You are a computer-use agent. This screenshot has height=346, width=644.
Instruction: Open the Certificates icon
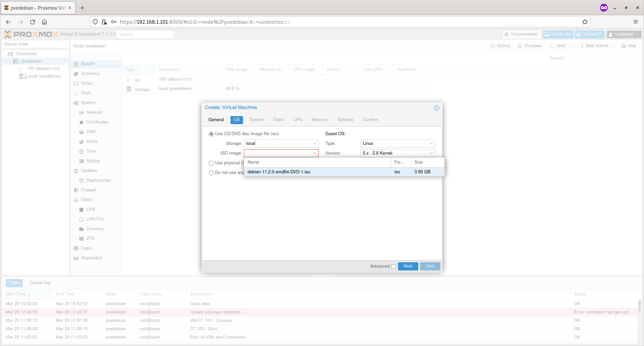point(81,122)
